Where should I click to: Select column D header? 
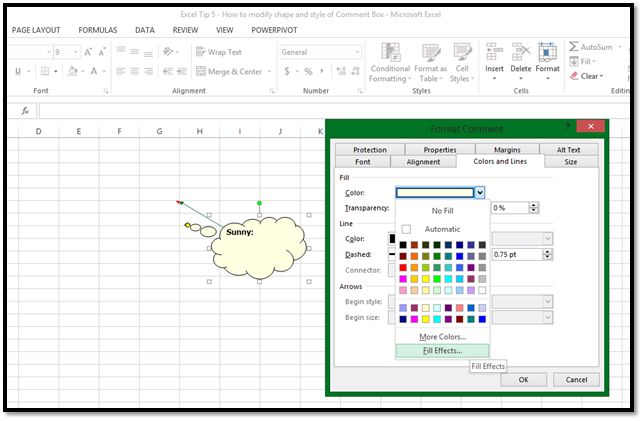39,131
